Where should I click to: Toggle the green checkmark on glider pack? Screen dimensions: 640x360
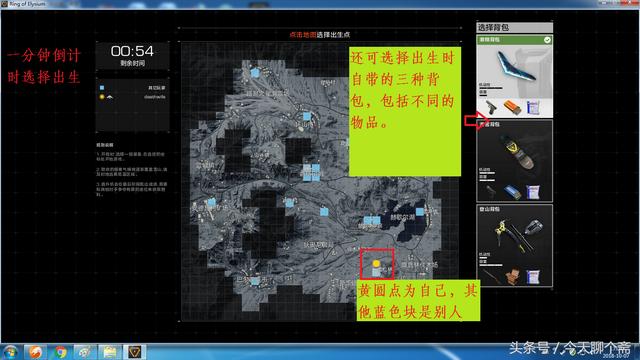pyautogui.click(x=547, y=40)
